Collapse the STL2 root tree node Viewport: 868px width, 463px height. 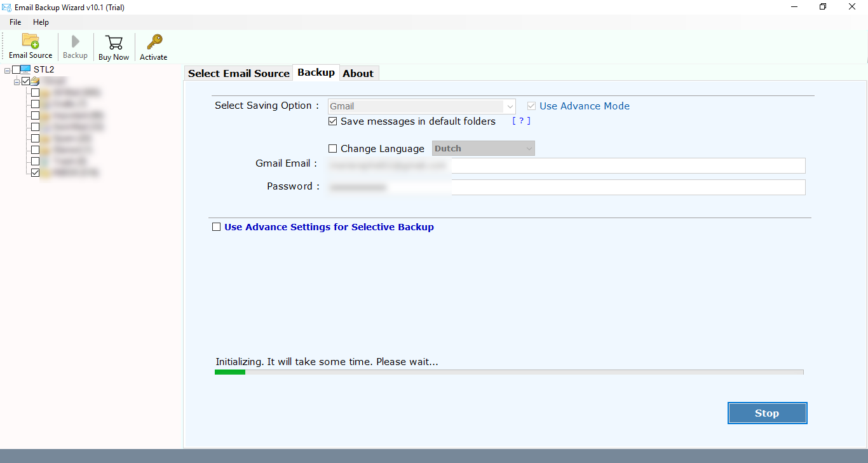tap(7, 70)
